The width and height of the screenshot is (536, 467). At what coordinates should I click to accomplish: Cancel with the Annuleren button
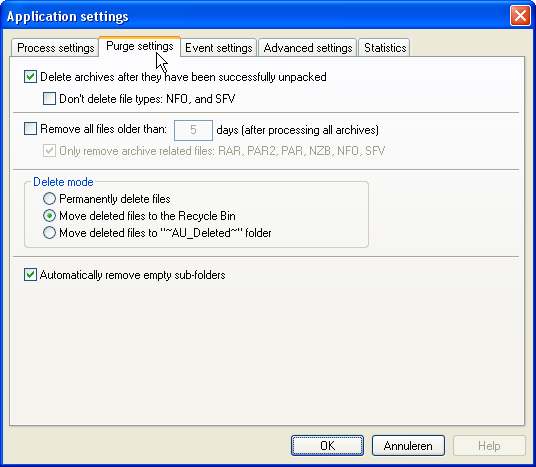pyautogui.click(x=408, y=445)
